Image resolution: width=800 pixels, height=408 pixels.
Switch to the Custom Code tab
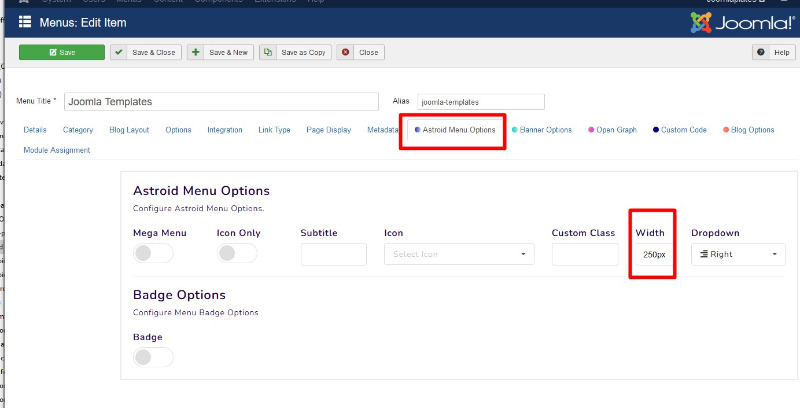(x=680, y=130)
